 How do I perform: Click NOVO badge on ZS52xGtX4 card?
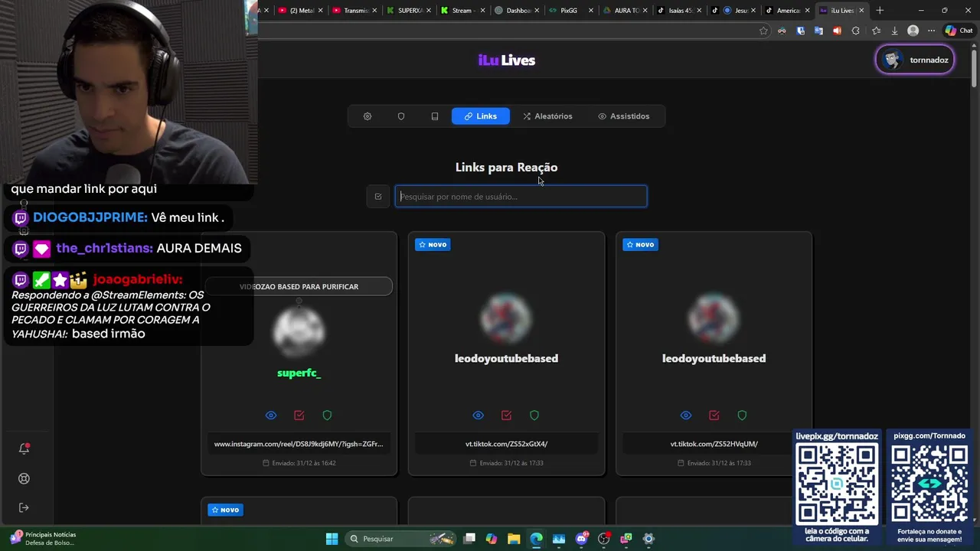pyautogui.click(x=433, y=244)
